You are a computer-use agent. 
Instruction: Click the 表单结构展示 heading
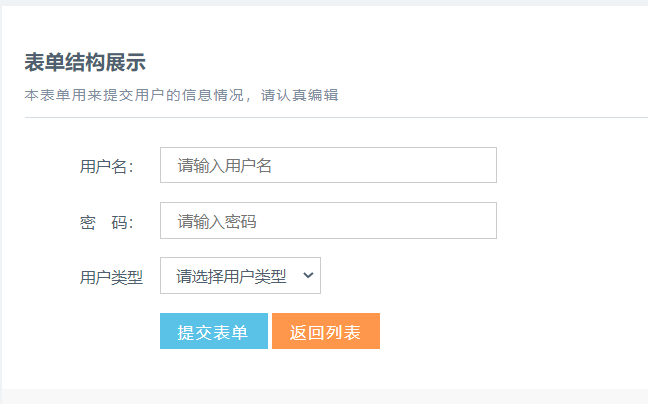pos(85,62)
